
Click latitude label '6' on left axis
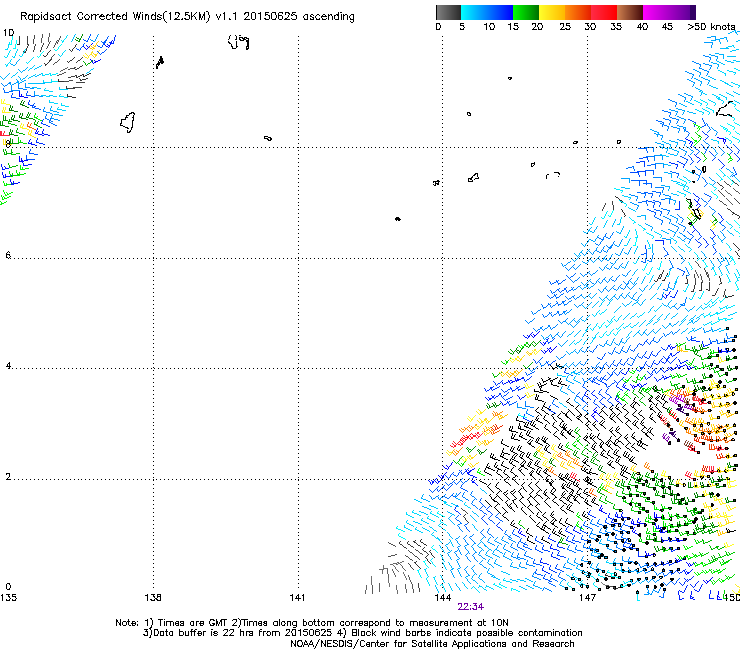8,255
